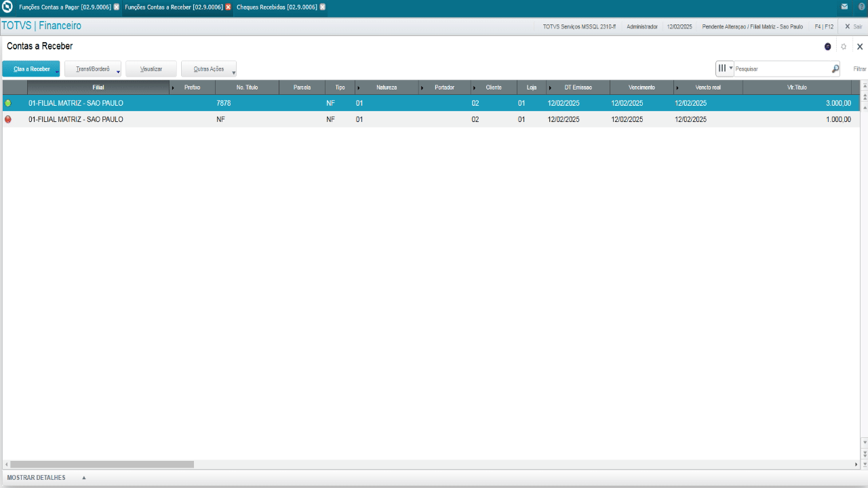
Task: Open the Outras Ações dropdown
Action: coord(209,69)
